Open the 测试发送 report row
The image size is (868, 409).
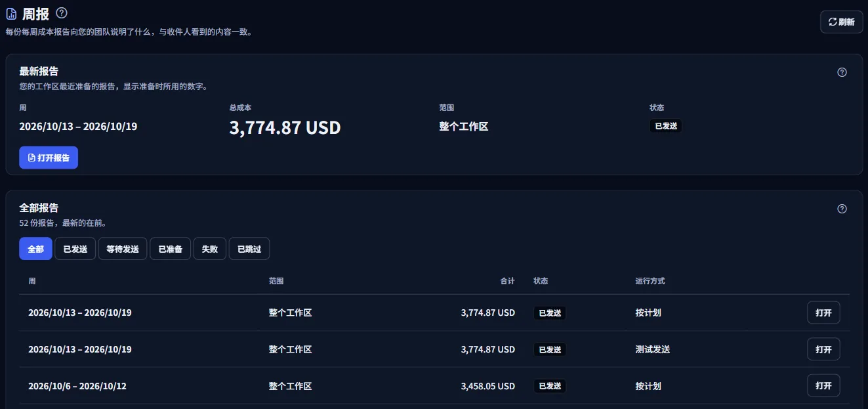pos(823,349)
